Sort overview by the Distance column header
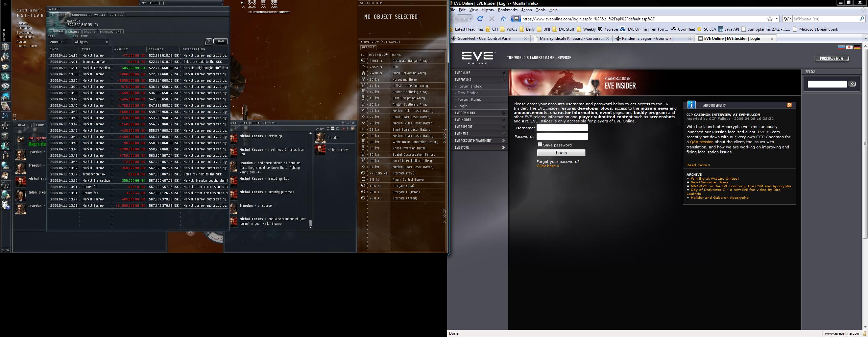This screenshot has width=868, height=337. 377,55
